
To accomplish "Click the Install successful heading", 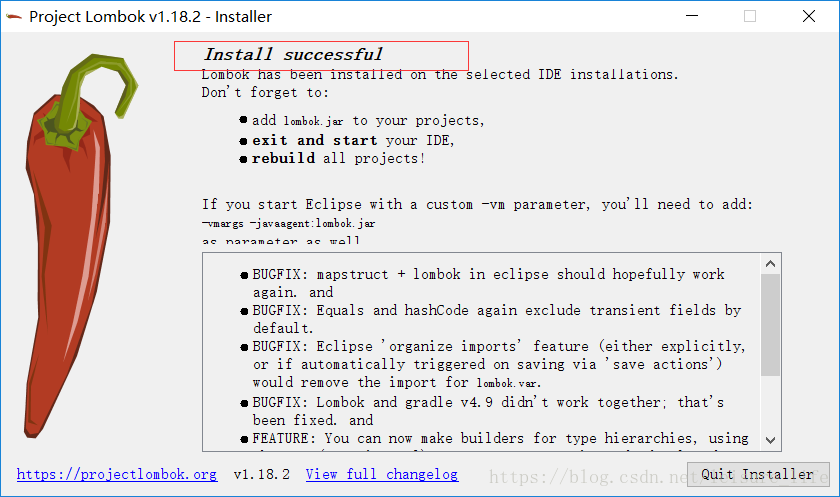I will (x=293, y=54).
